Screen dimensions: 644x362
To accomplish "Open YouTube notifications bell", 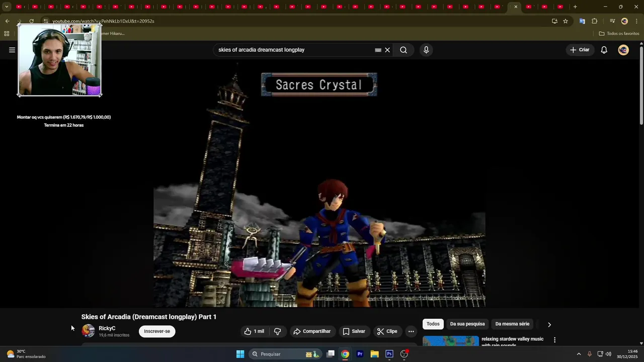I will tap(604, 50).
